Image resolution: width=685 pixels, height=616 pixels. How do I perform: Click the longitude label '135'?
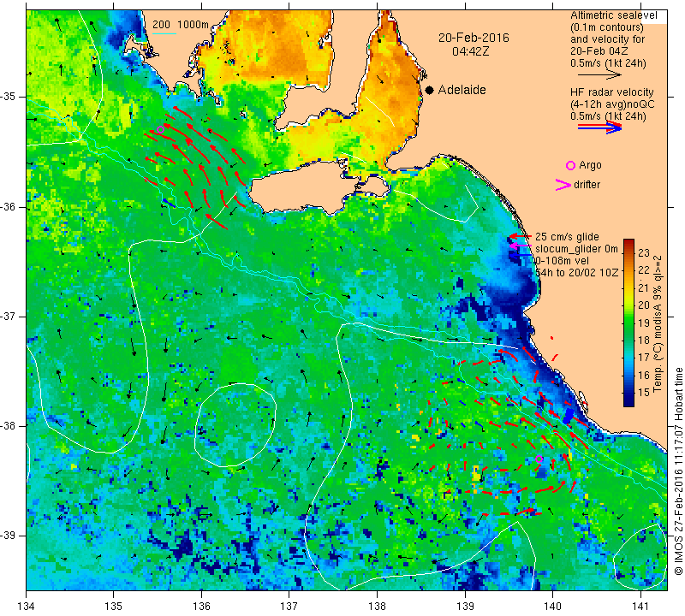tap(114, 607)
